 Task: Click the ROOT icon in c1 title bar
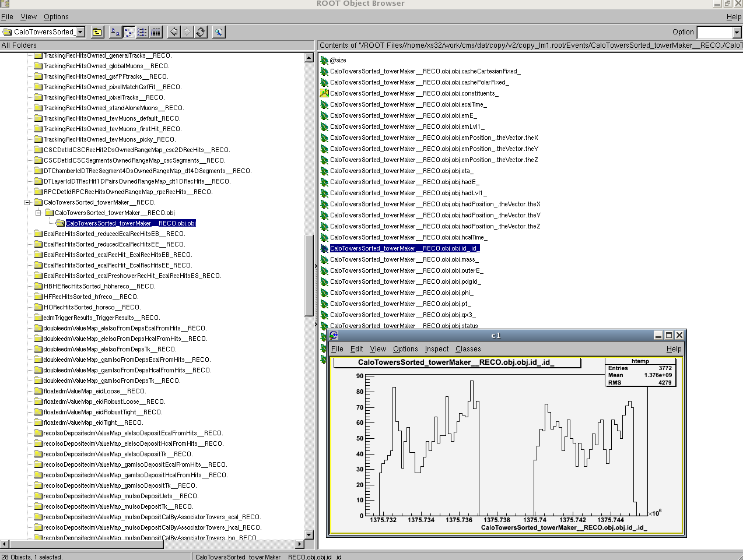click(x=334, y=335)
